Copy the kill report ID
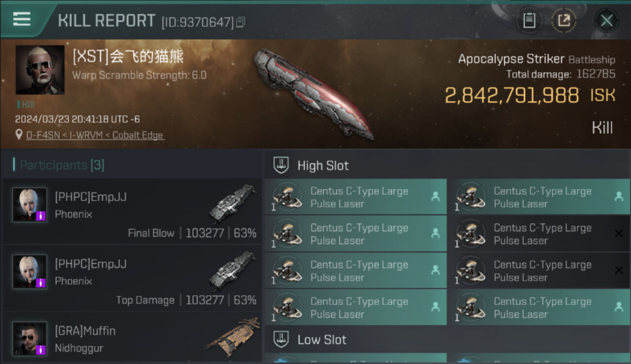 pos(241,22)
